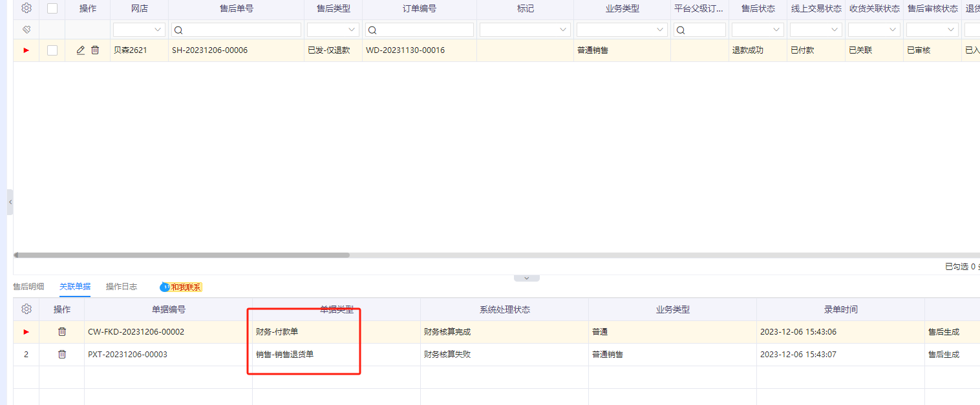Screen dimensions: 980x405
Task: Tick the checkbox for the 贝森2621 row
Action: click(52, 50)
